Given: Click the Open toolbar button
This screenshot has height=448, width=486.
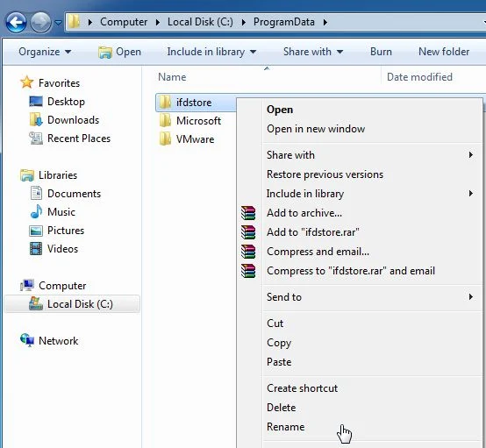Looking at the screenshot, I should (119, 52).
